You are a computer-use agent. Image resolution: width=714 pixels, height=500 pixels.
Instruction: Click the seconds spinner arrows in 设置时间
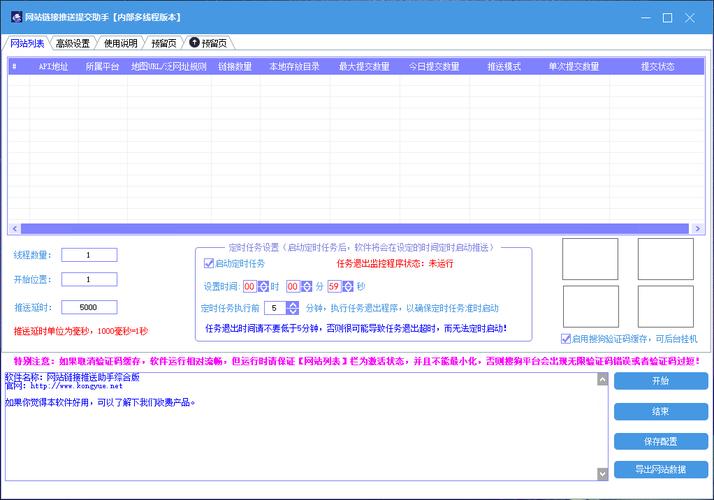coord(348,287)
